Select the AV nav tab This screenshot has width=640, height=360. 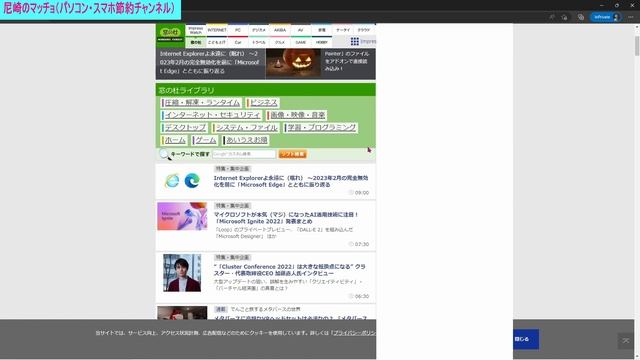tap(301, 30)
